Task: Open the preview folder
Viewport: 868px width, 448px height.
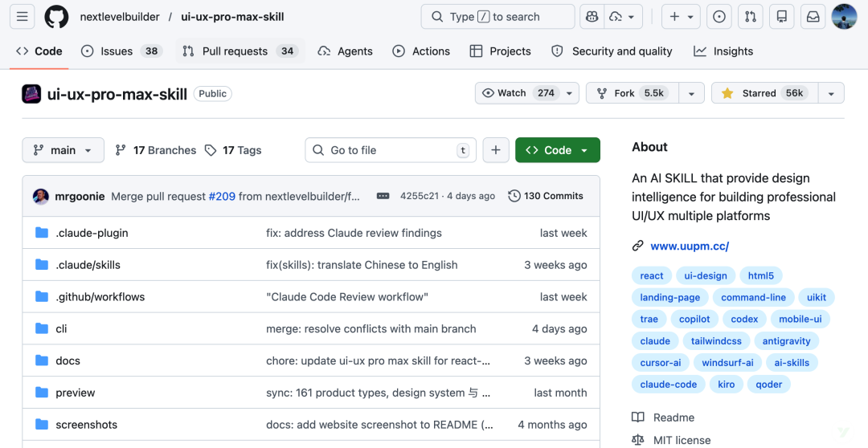Action: coord(76,393)
